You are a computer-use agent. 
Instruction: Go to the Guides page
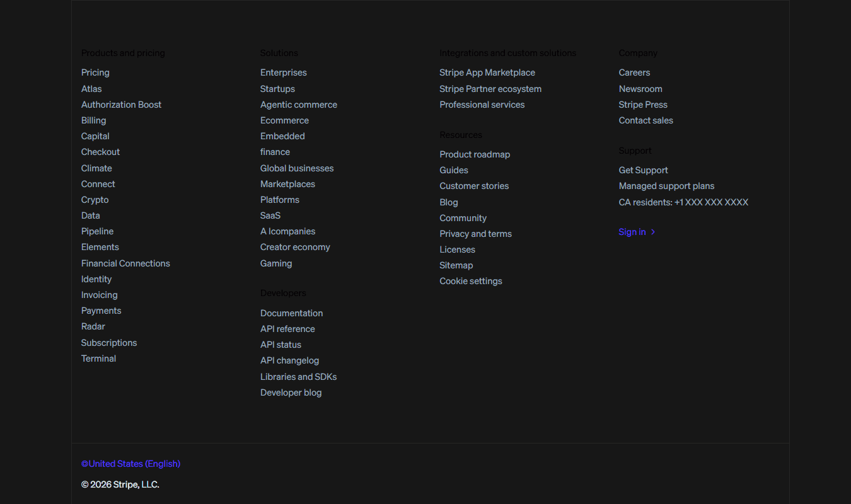[x=454, y=170]
